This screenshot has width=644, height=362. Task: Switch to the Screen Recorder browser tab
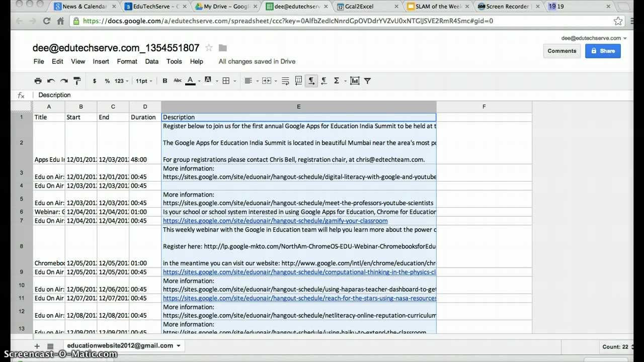pyautogui.click(x=508, y=7)
